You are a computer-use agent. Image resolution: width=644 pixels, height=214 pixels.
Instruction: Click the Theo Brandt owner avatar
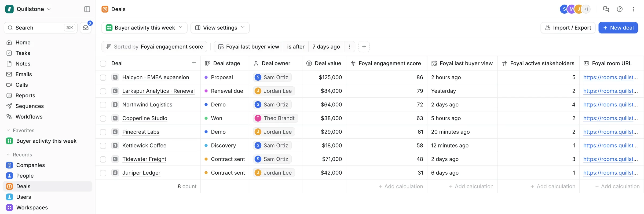(258, 118)
